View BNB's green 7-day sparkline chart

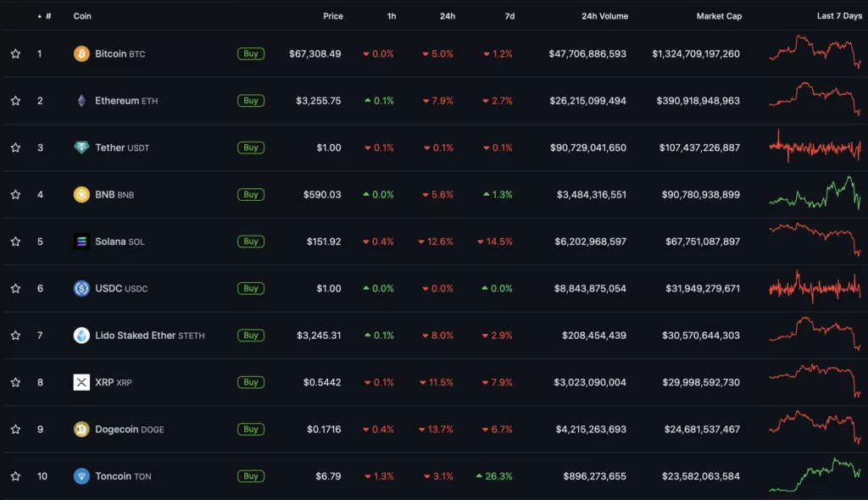815,192
